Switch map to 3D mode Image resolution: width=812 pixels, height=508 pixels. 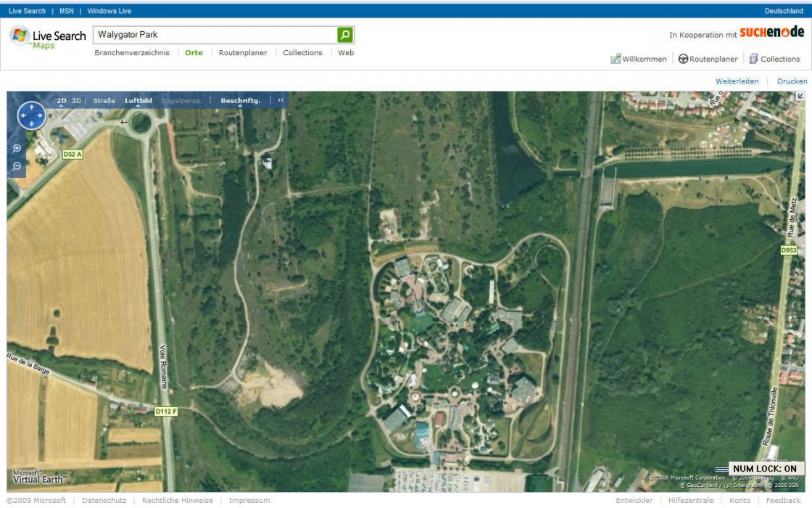(76, 101)
